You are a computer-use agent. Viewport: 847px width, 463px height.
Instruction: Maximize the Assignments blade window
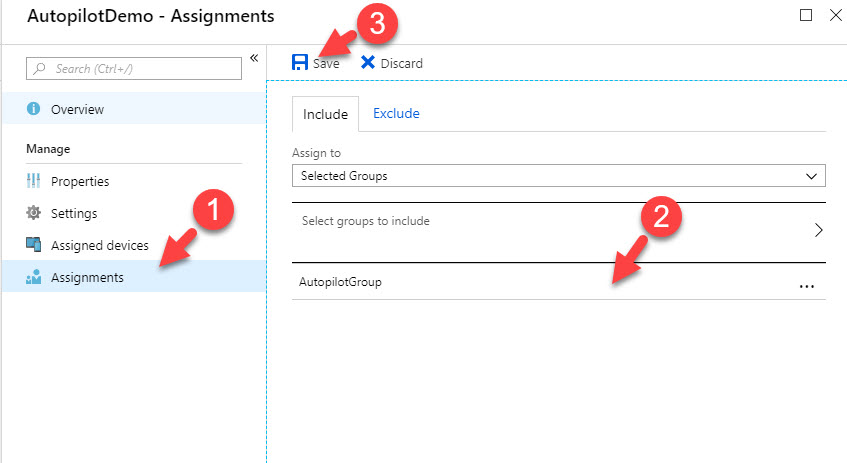(805, 15)
